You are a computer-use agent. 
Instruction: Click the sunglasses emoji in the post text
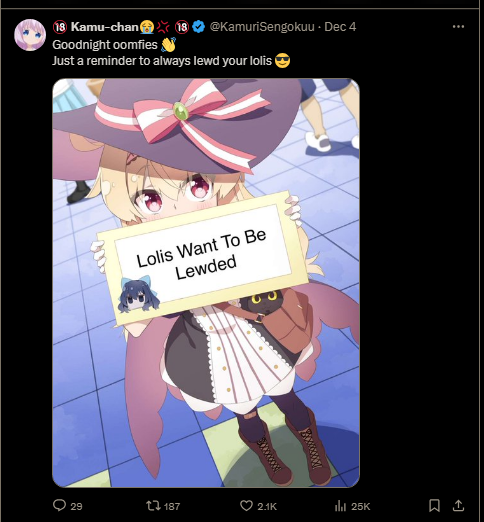[x=282, y=61]
